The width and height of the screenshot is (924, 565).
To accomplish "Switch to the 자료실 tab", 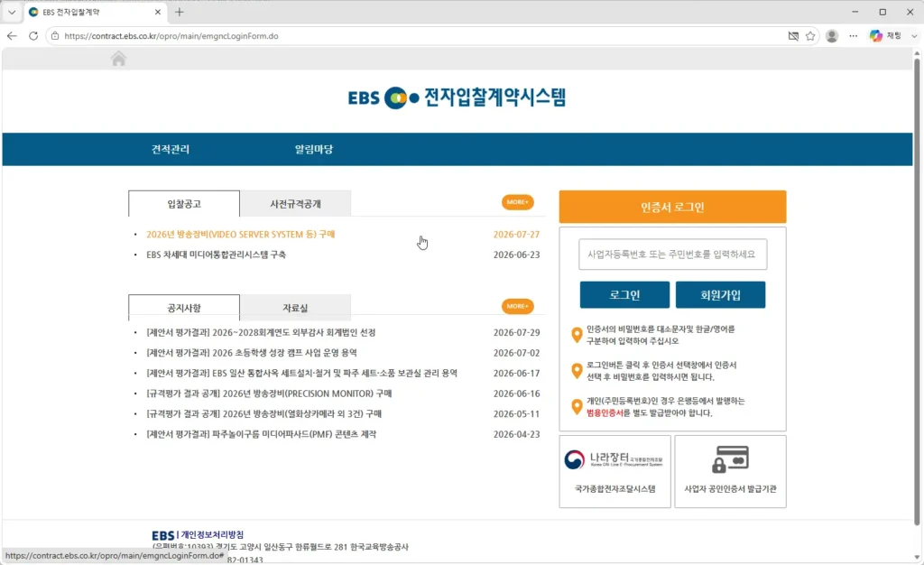I will (x=295, y=308).
